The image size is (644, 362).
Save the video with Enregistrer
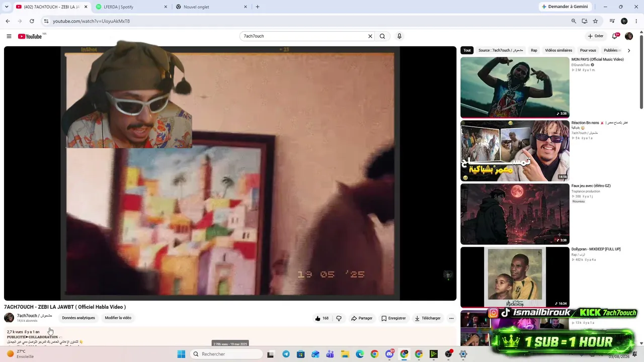pos(393,318)
